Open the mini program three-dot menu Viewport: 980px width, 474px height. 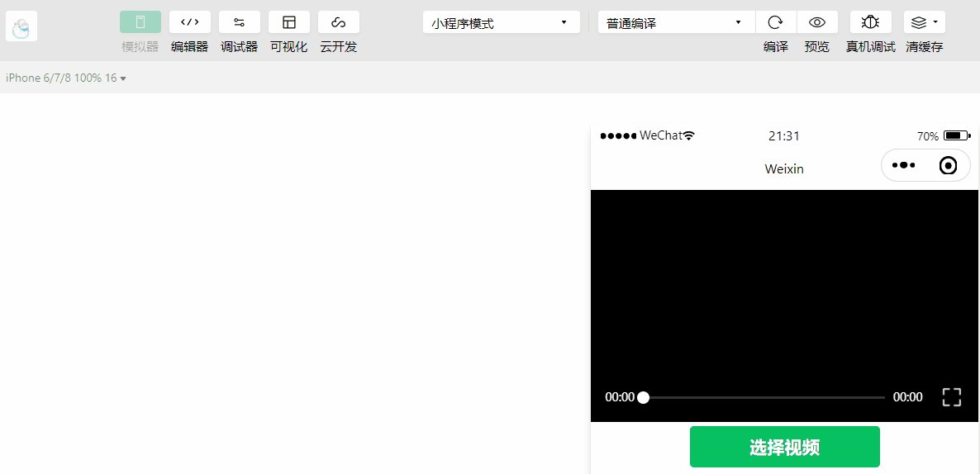pos(904,165)
